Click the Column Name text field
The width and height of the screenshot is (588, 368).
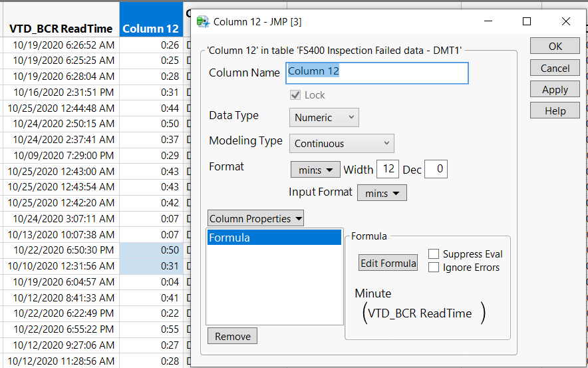tap(377, 73)
